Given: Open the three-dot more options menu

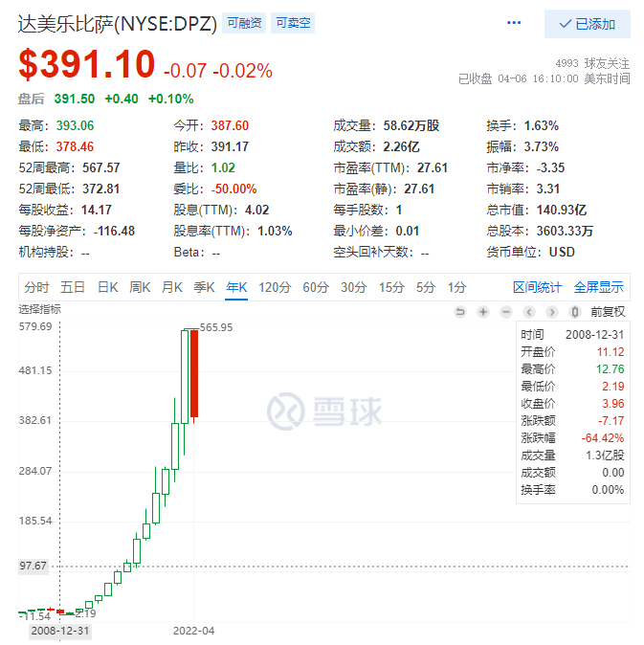Looking at the screenshot, I should tap(514, 23).
